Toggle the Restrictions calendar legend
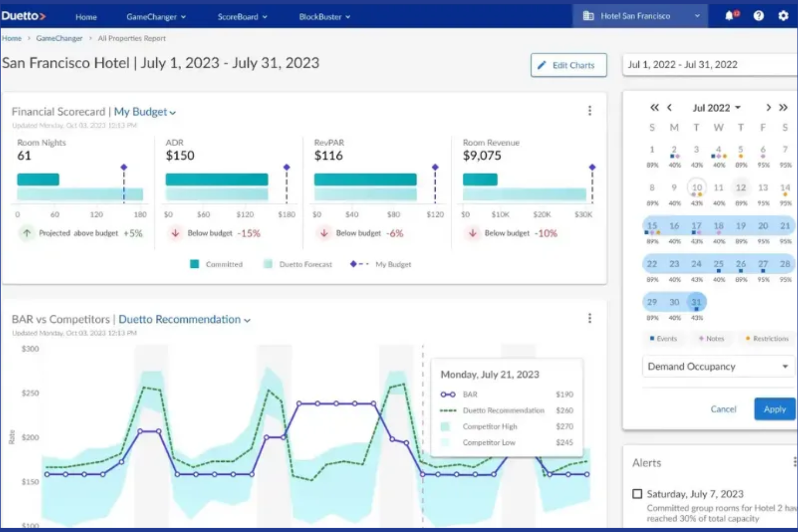The width and height of the screenshot is (798, 532). coord(767,338)
